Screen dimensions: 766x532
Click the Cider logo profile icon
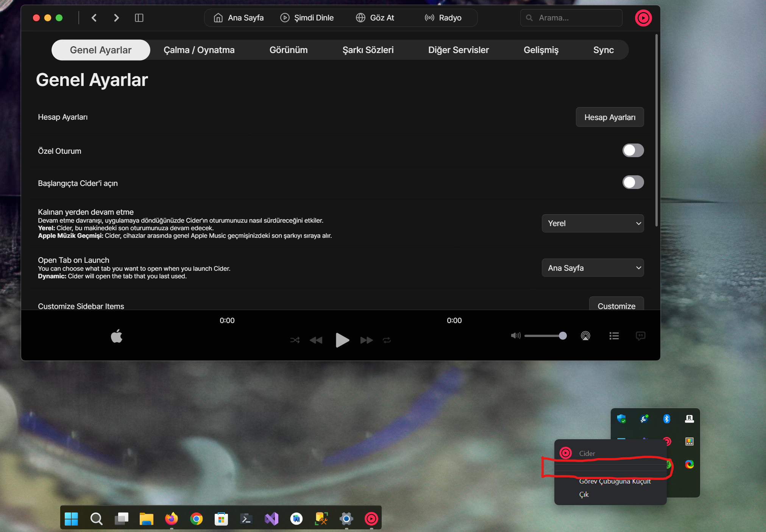coord(643,18)
